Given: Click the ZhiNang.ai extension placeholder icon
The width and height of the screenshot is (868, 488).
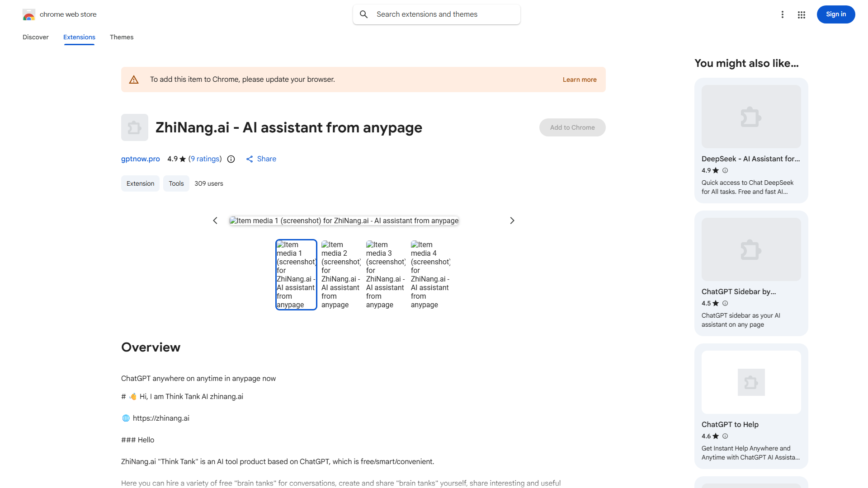Looking at the screenshot, I should tap(135, 127).
